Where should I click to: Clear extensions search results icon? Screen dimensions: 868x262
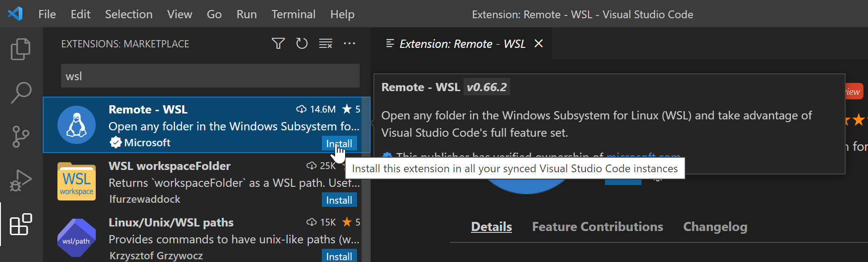pyautogui.click(x=325, y=44)
